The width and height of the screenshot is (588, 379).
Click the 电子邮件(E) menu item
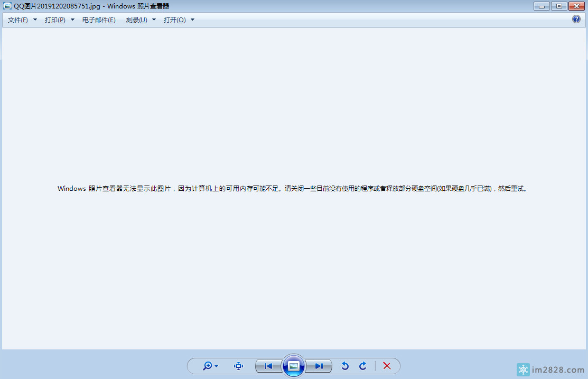coord(99,20)
